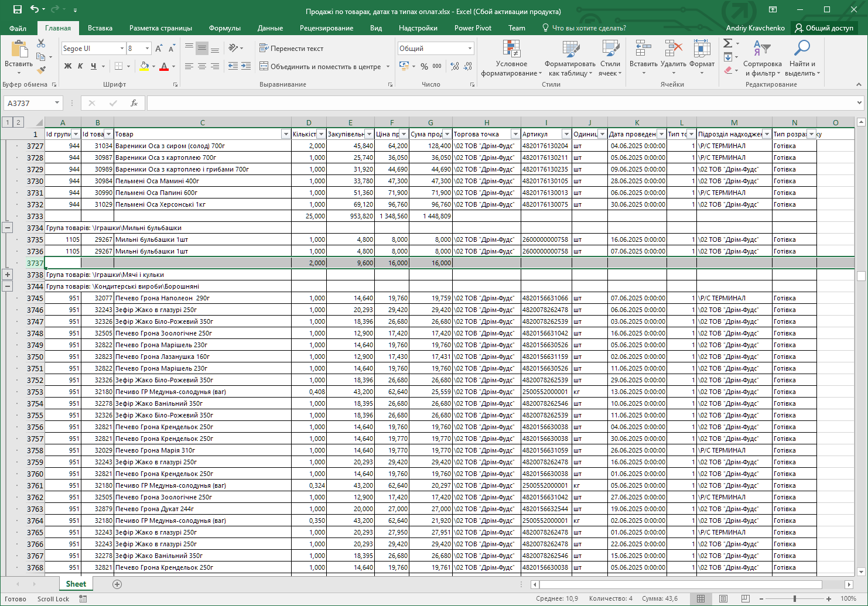
Task: Click the AutoSum sigma icon
Action: (x=727, y=43)
